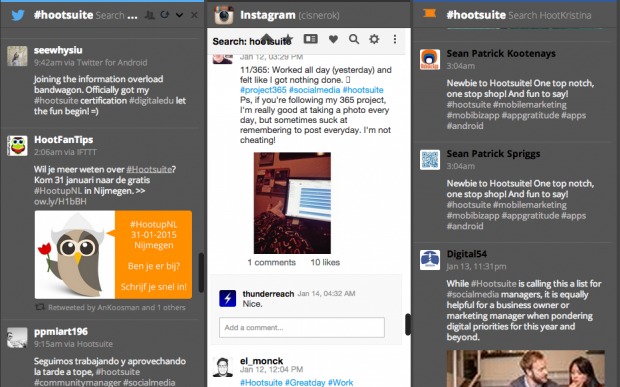Close the #hootsuite Twitter stream

[194, 15]
